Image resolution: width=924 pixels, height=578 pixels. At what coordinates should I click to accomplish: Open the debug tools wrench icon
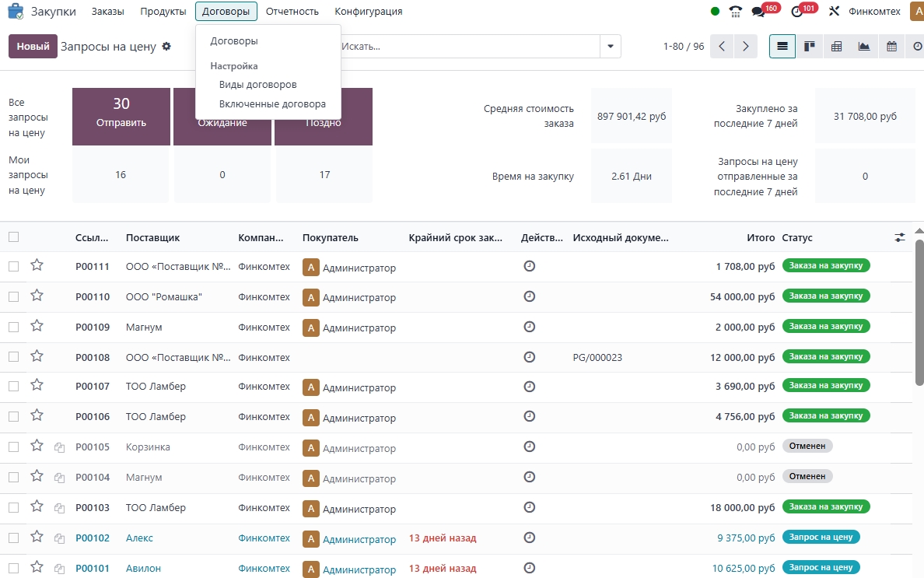835,12
